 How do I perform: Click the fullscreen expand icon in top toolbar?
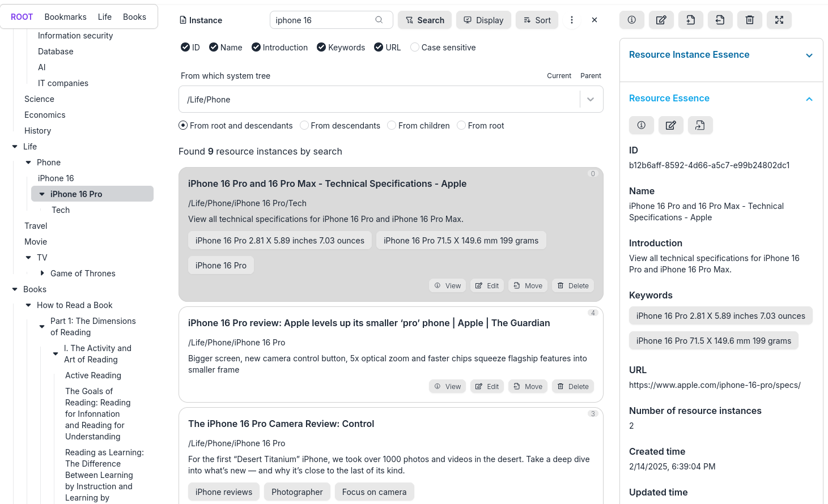[x=779, y=20]
